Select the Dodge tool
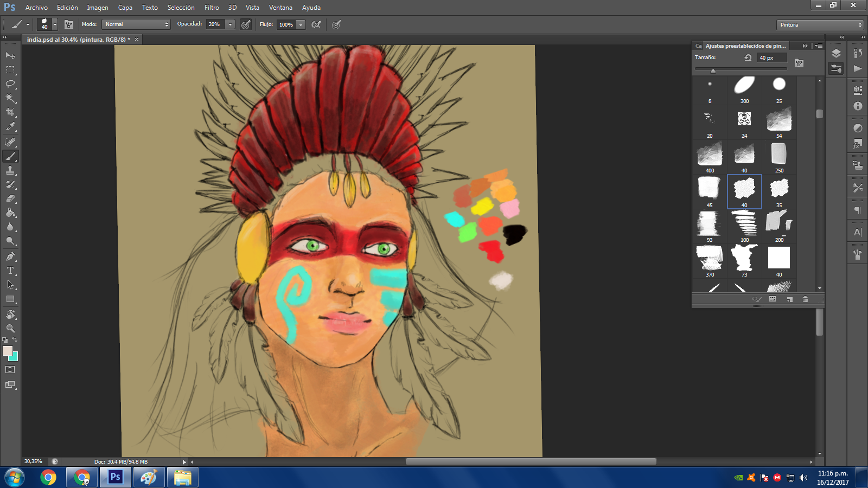This screenshot has width=868, height=488. [x=10, y=241]
